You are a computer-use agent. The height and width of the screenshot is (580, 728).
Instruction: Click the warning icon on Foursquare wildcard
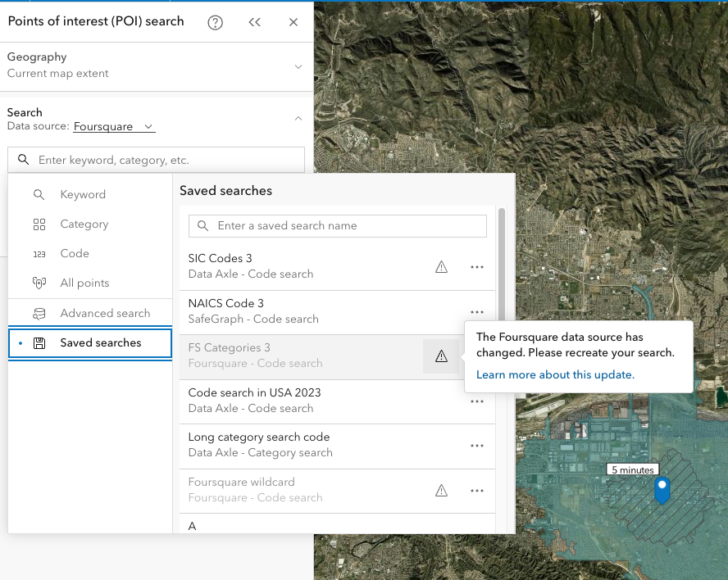pyautogui.click(x=441, y=490)
